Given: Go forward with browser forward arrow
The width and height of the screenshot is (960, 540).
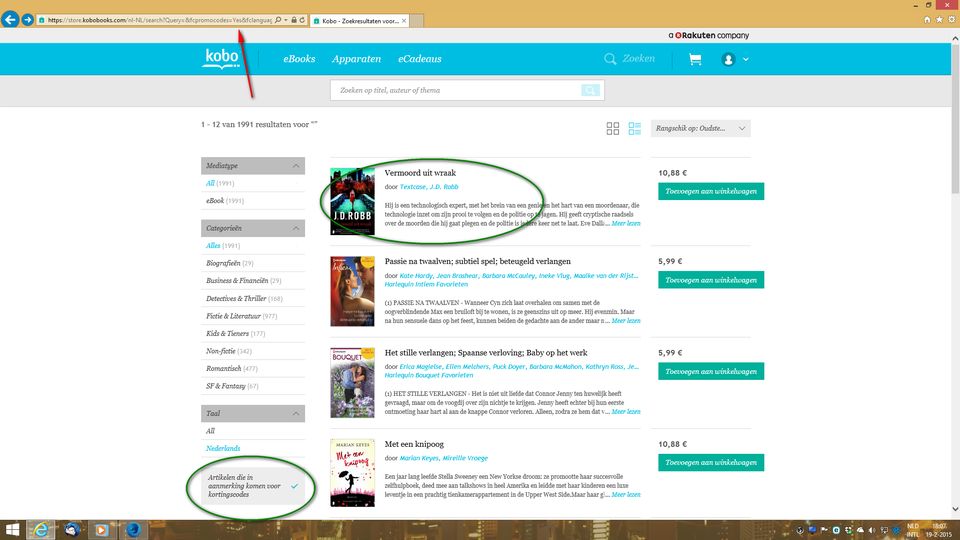Looking at the screenshot, I should (28, 20).
